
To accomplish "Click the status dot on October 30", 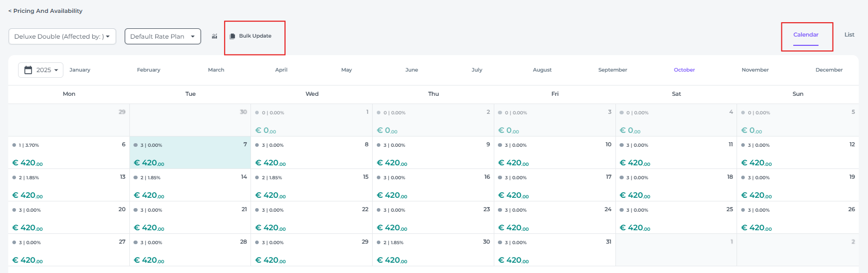I will [379, 243].
